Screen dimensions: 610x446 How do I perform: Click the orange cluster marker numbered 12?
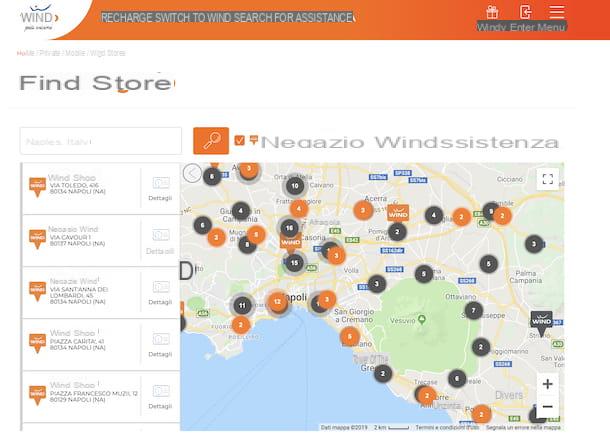point(277,302)
